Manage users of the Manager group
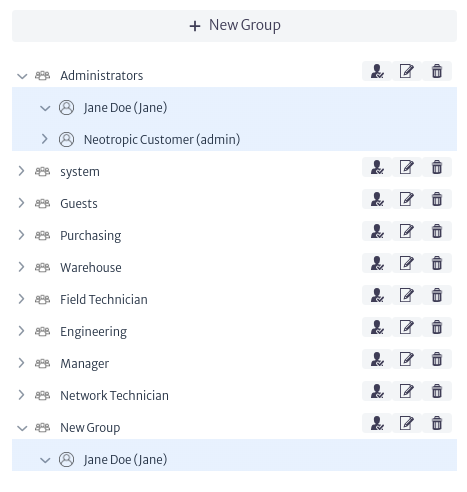Viewport: 467px width, 492px height. coord(377,359)
